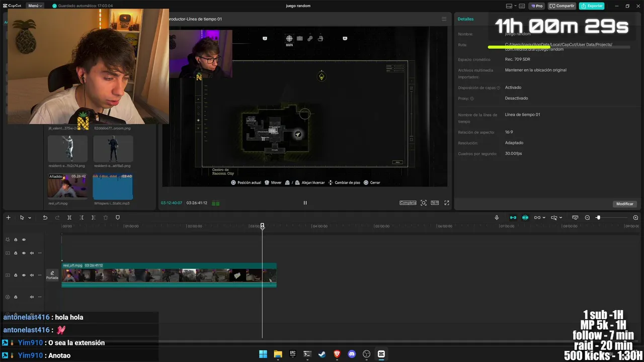The width and height of the screenshot is (644, 362).
Task: Mute the bottom audio track
Action: click(32, 297)
